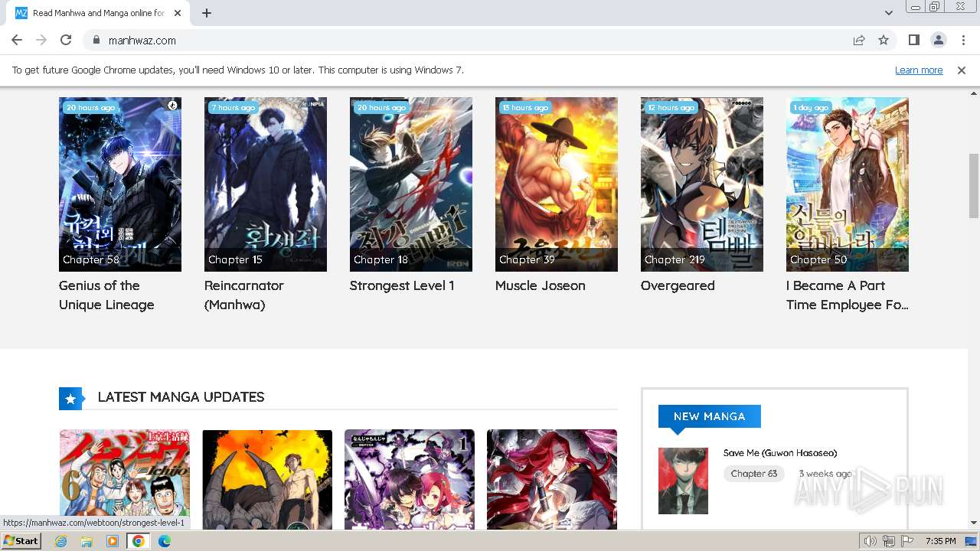Open Overgeared title link
This screenshot has width=980, height=551.
[x=678, y=285]
